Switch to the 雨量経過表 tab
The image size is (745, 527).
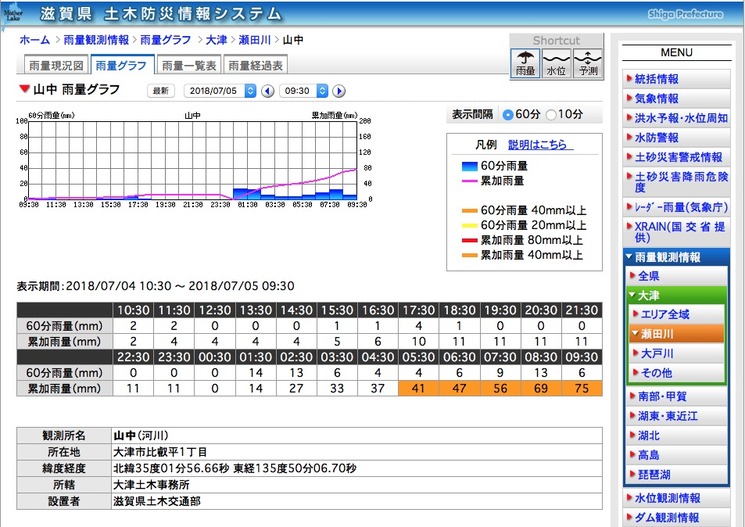pos(255,66)
